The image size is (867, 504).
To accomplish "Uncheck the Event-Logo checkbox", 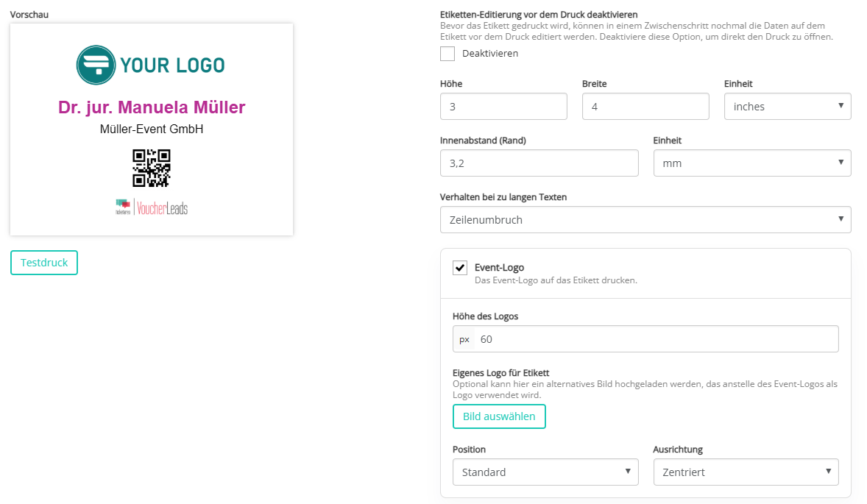I will pos(460,268).
